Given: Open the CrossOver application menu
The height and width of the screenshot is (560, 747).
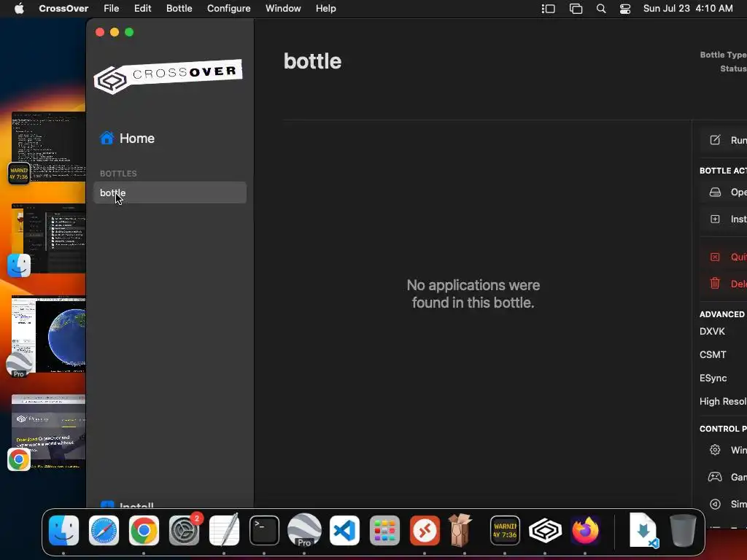Looking at the screenshot, I should click(63, 9).
